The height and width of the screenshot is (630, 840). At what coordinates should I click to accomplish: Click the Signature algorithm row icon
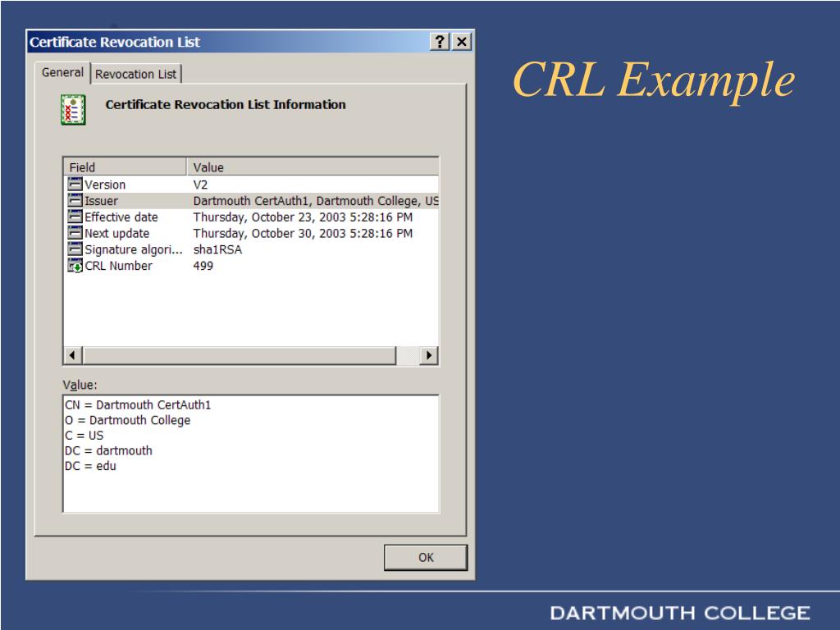coord(75,249)
